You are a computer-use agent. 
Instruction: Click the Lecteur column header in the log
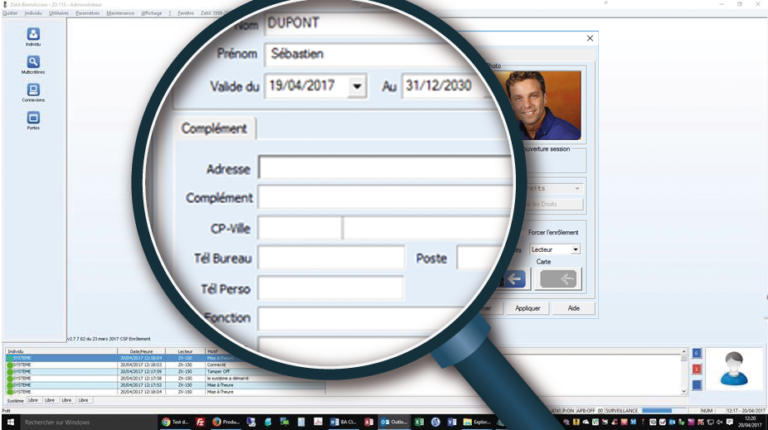click(x=185, y=351)
